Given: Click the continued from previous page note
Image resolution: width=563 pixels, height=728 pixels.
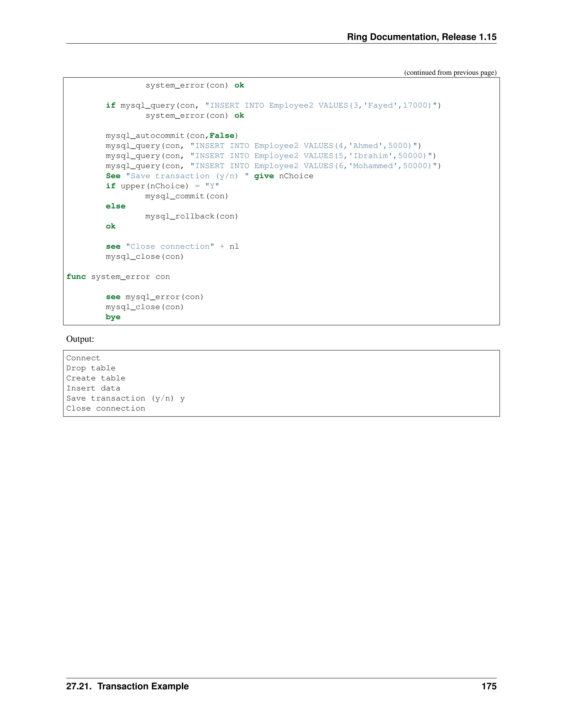Looking at the screenshot, I should (x=450, y=72).
